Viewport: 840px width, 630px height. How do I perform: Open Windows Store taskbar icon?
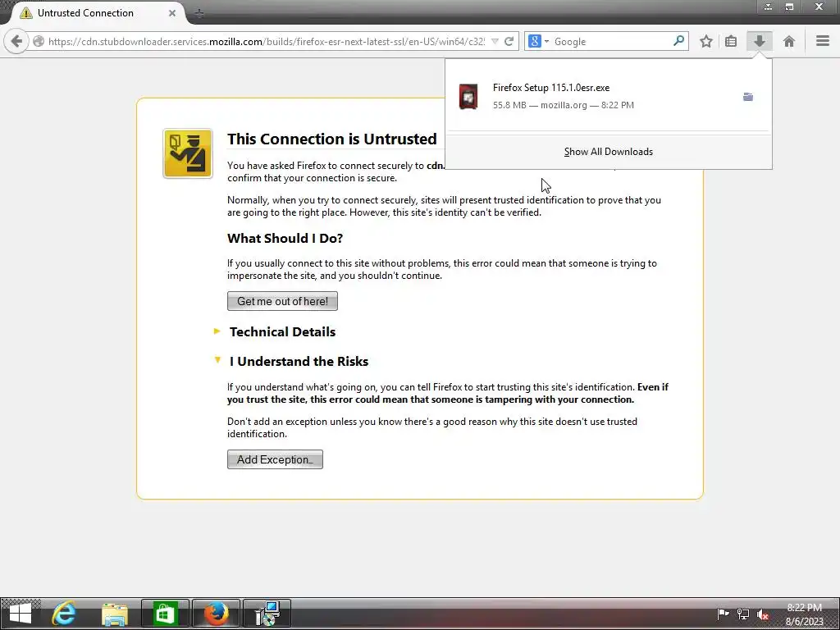click(165, 614)
